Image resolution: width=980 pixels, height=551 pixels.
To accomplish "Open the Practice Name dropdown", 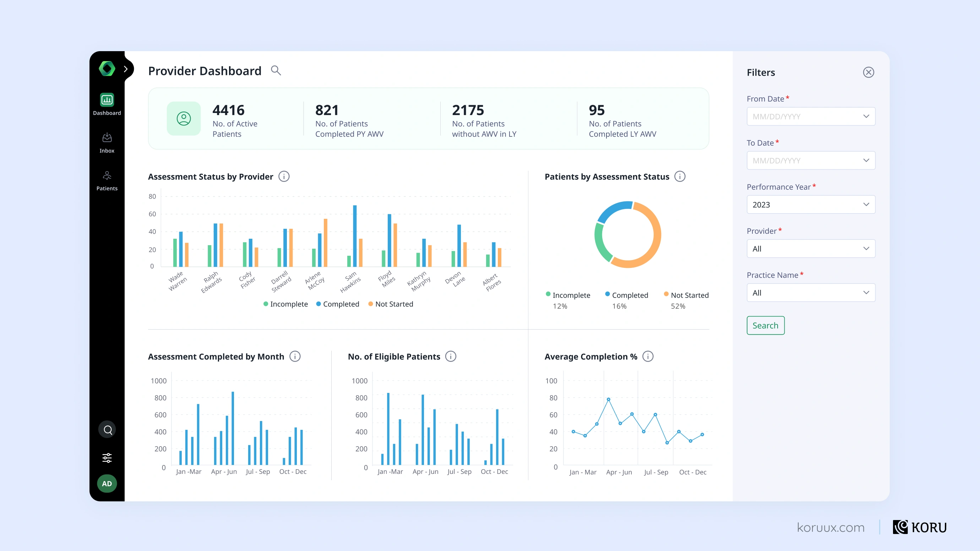I will point(811,293).
